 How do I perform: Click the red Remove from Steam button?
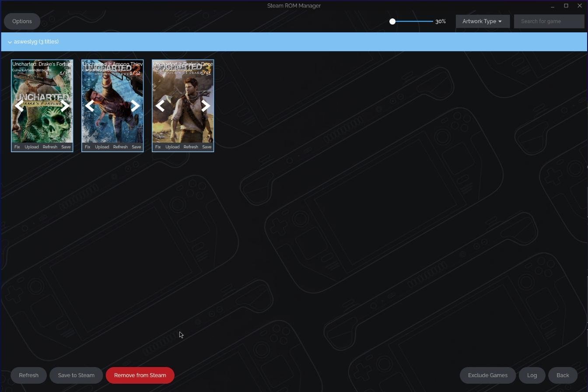click(140, 375)
